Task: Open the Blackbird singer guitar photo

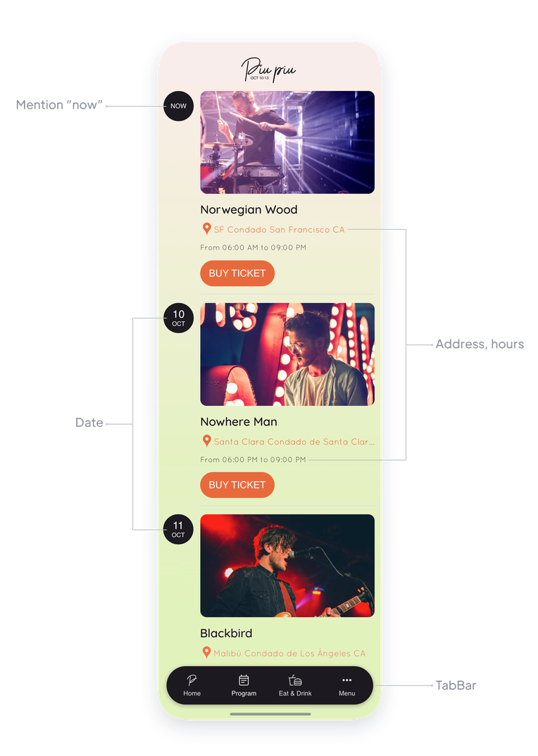Action: click(287, 566)
